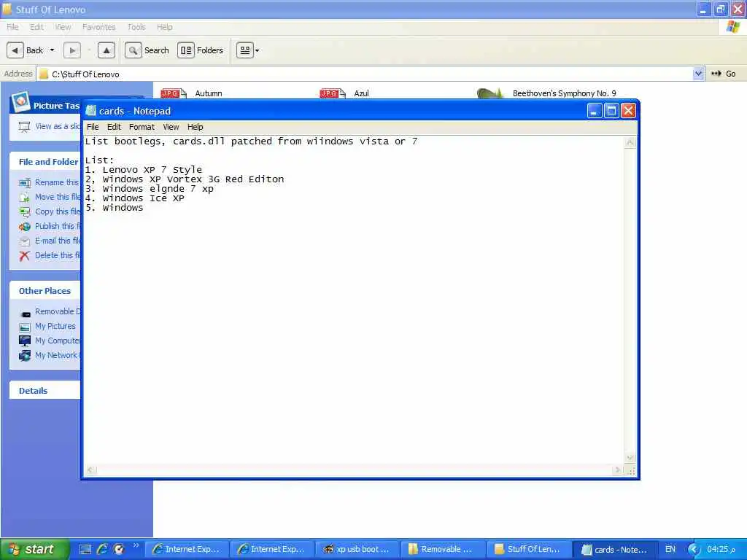
Task: Expand quick launch chevron
Action: coord(136,545)
